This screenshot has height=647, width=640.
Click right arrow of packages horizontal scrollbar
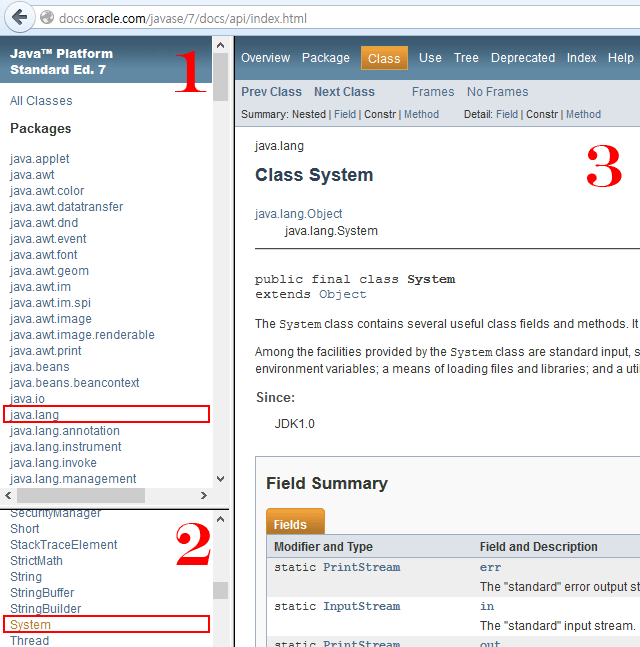(203, 495)
